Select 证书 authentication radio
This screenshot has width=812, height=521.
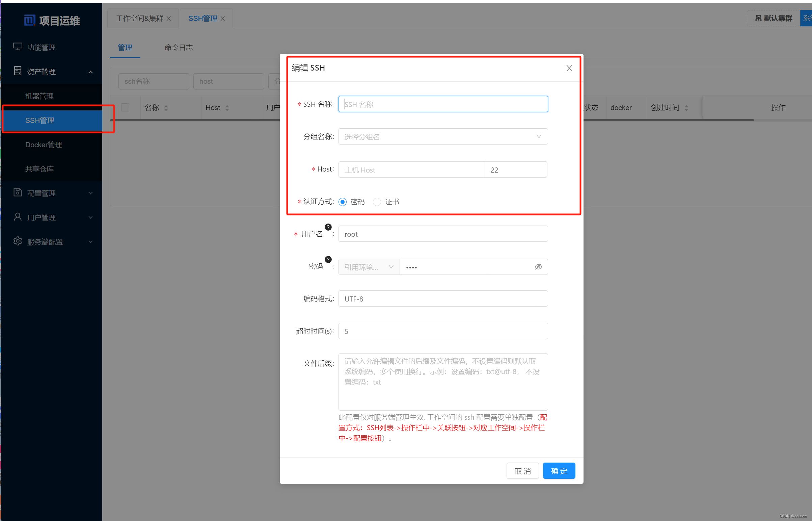(x=377, y=202)
